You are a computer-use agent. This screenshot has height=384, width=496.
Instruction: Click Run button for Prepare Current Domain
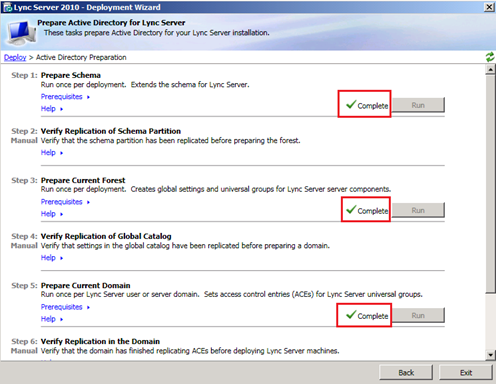tap(418, 315)
